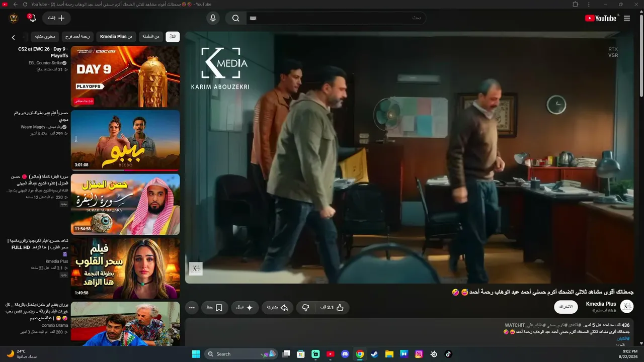The image size is (644, 362).
Task: Open the 'CS2 at EWC 26 - Day 9 - Playoffs' title
Action: (x=43, y=52)
